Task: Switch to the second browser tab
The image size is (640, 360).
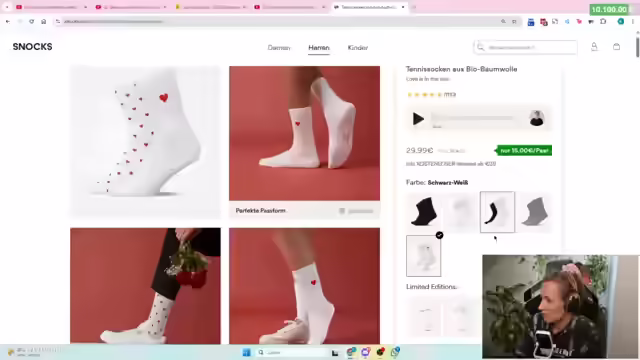Action: tap(131, 7)
